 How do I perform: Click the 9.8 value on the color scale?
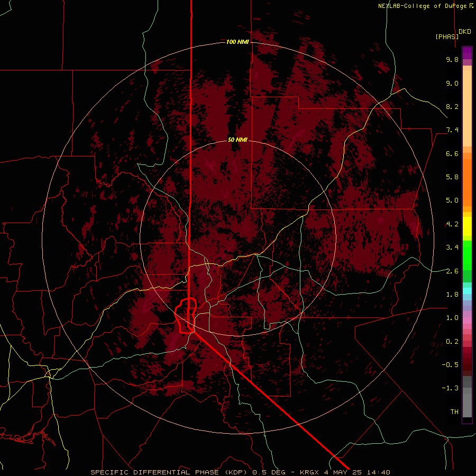452,59
